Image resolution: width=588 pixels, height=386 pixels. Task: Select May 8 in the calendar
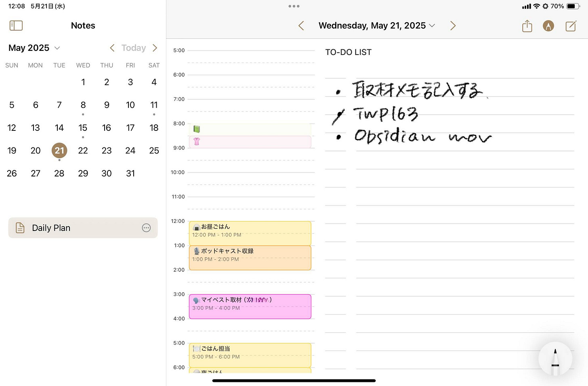[x=83, y=105]
